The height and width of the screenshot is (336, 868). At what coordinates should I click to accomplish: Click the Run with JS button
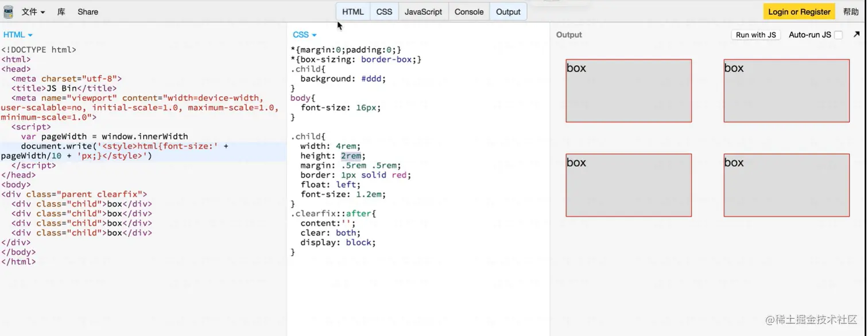pyautogui.click(x=755, y=35)
